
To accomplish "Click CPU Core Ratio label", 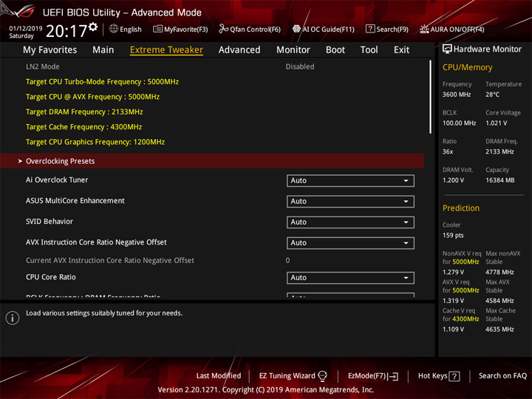I will coord(51,277).
